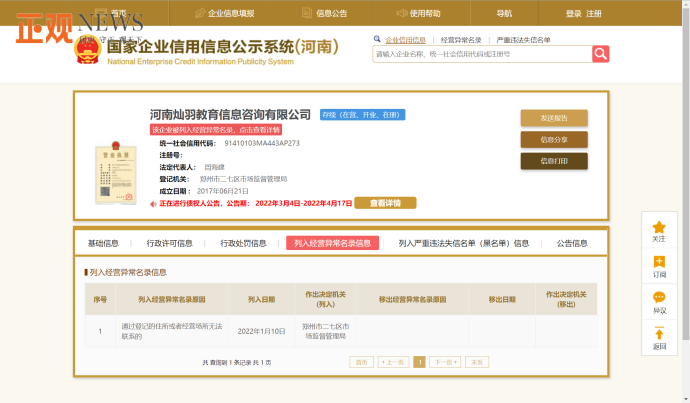Viewport: 690px width, 403px height.
Task: Click the national emblem logo
Action: point(88,51)
